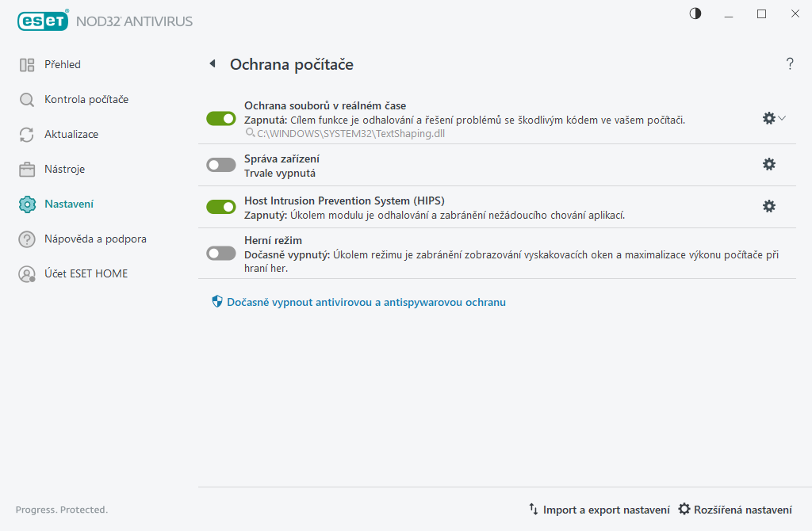
Task: Select Přehled in the sidebar
Action: [63, 64]
